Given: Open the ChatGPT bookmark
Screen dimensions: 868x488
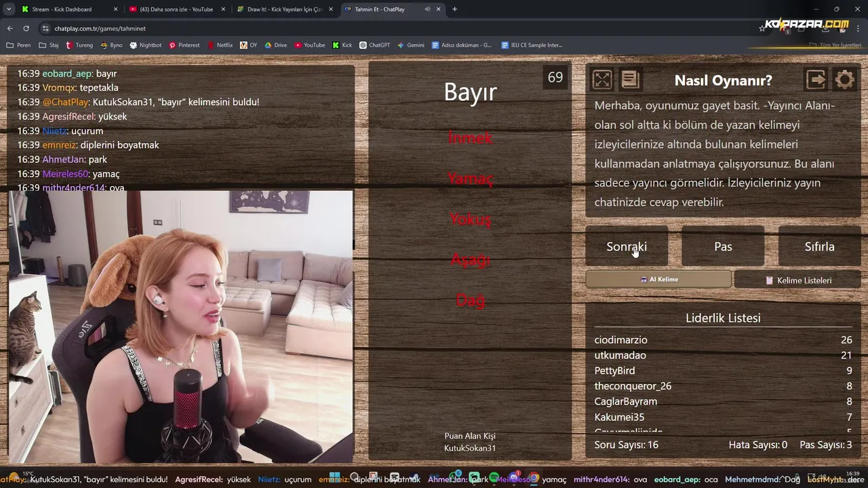Looking at the screenshot, I should 375,45.
